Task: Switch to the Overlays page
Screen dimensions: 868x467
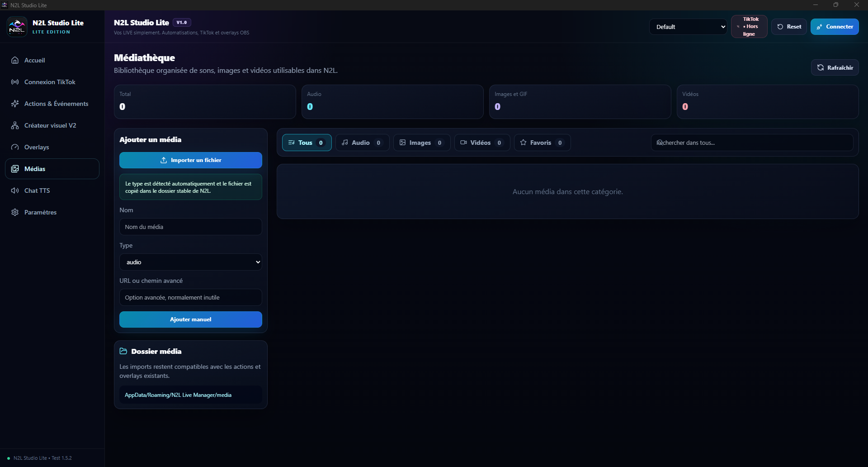Action: point(52,147)
